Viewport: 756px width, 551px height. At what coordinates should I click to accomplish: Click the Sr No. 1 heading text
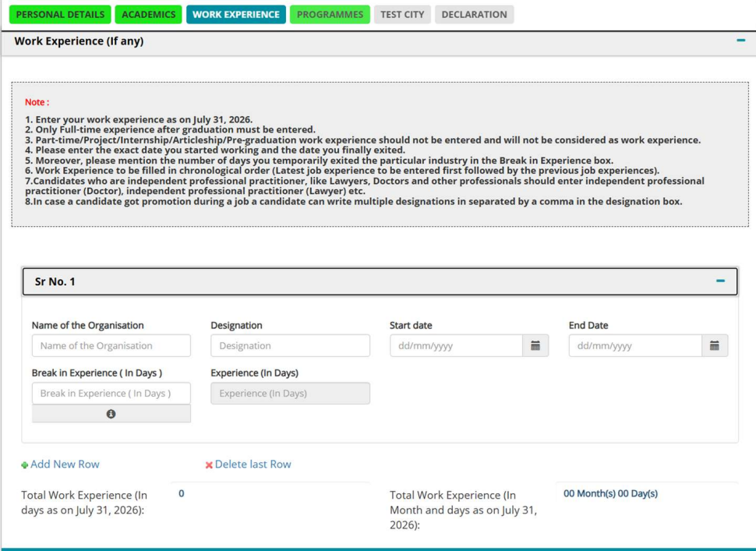click(x=55, y=281)
